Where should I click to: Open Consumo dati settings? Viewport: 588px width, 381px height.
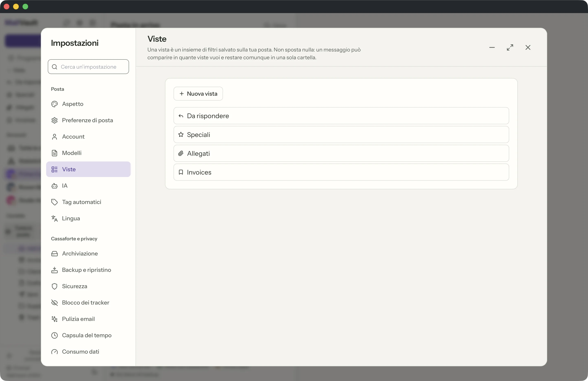[88, 351]
